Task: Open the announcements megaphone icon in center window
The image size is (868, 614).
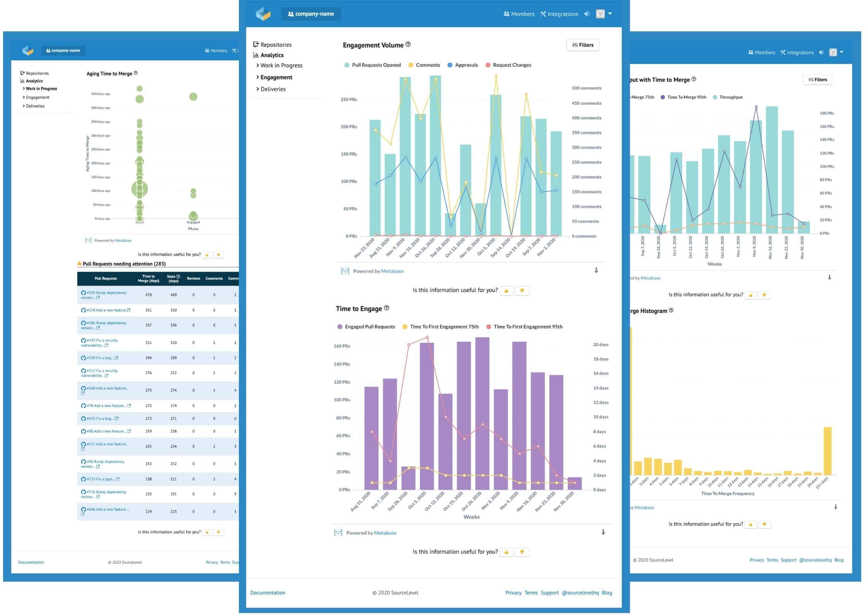Action: (x=587, y=14)
